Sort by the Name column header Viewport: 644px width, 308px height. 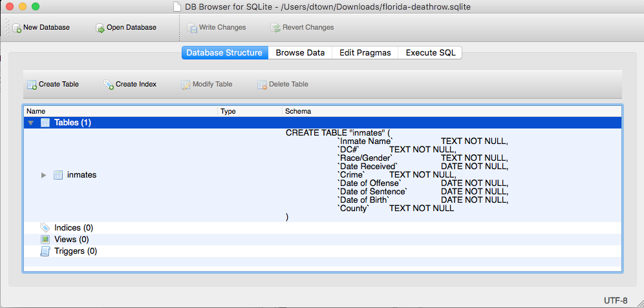coord(121,111)
